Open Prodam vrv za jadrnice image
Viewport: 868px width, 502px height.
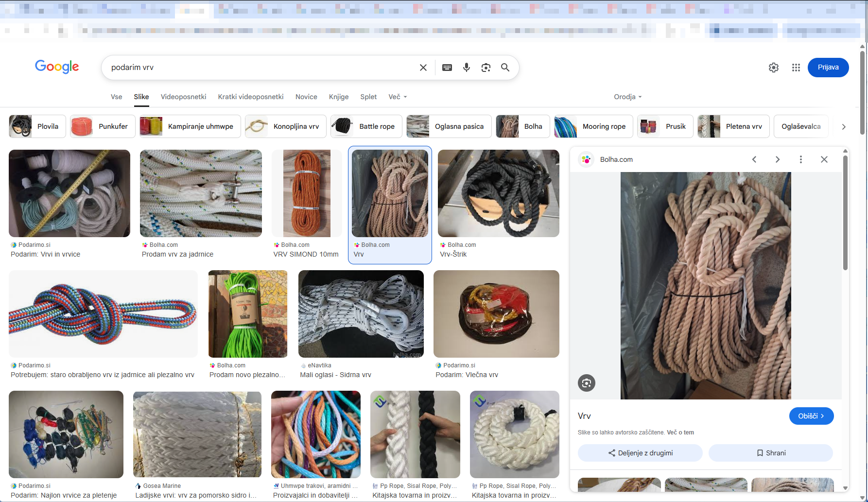(201, 193)
